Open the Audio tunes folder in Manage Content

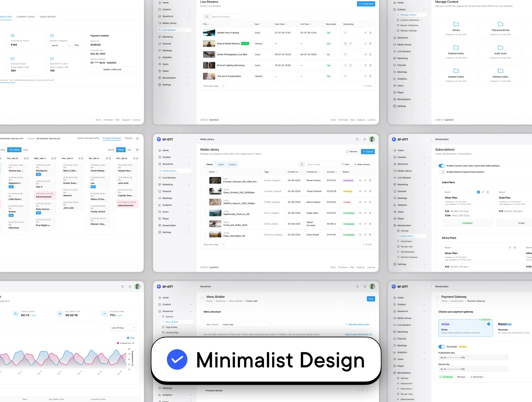tap(500, 52)
